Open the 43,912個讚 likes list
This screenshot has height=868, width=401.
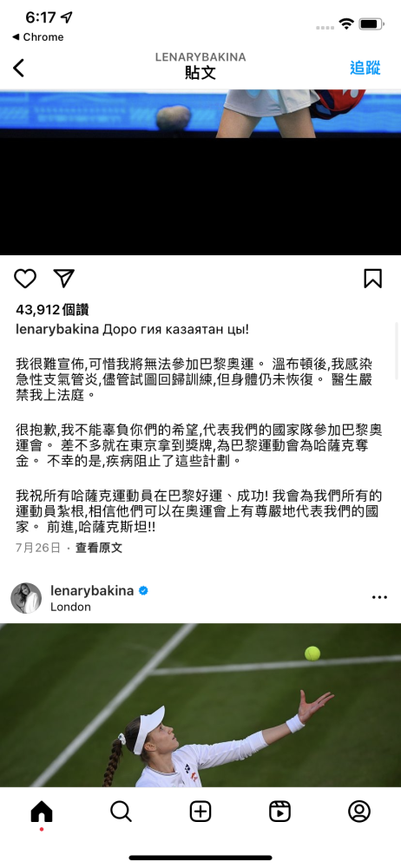(52, 310)
